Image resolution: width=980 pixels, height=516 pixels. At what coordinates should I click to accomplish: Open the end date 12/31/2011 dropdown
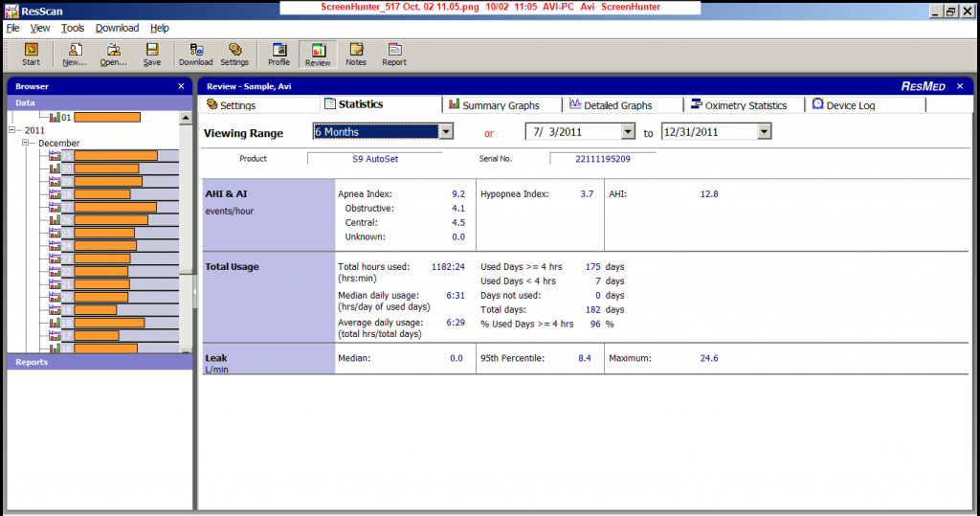pos(764,132)
